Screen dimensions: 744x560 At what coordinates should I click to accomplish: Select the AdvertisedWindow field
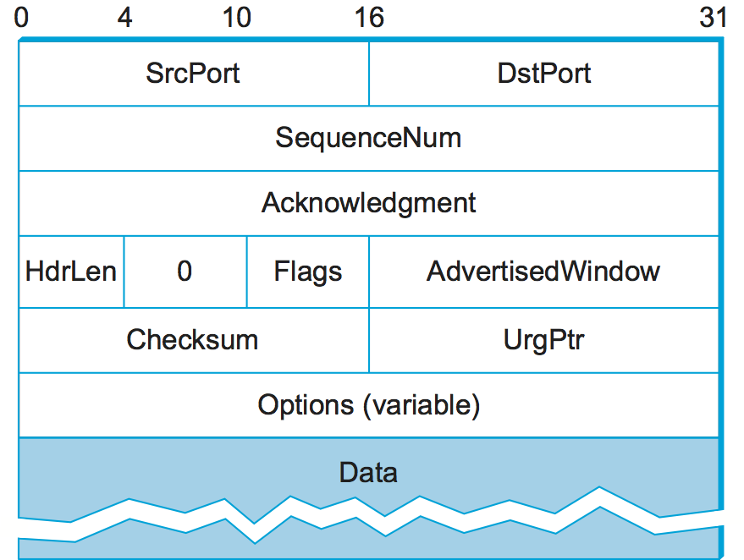543,272
